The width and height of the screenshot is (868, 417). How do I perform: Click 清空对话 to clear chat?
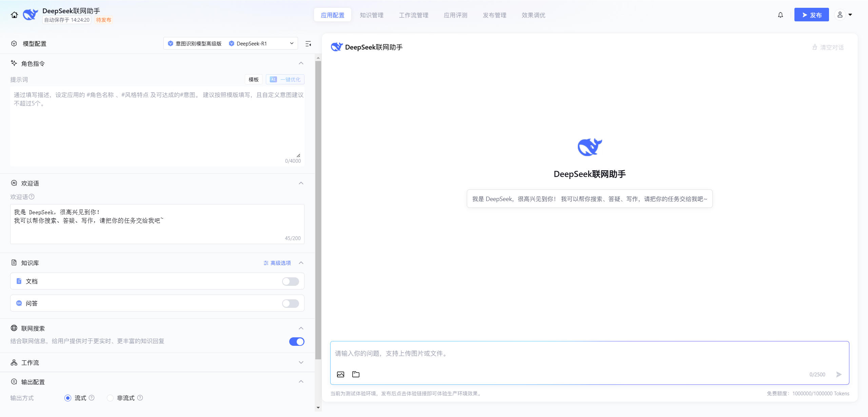tap(828, 47)
